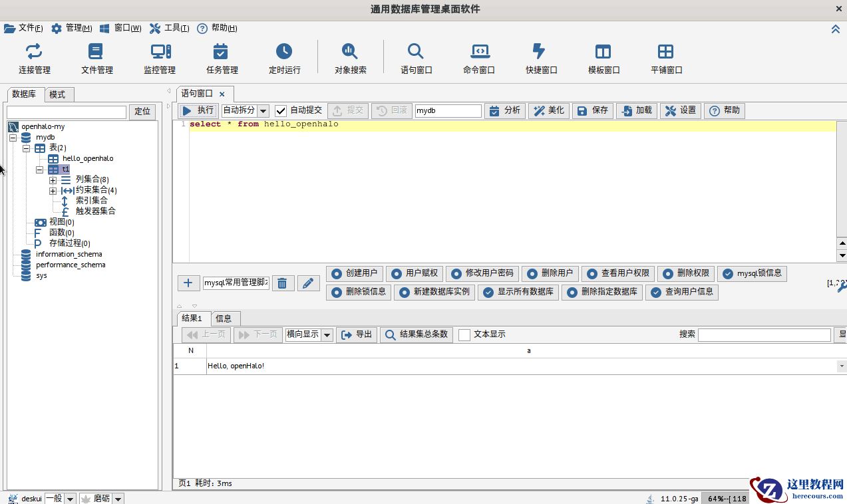Open the 自动拆分 dropdown arrow
The width and height of the screenshot is (847, 504).
click(x=263, y=111)
